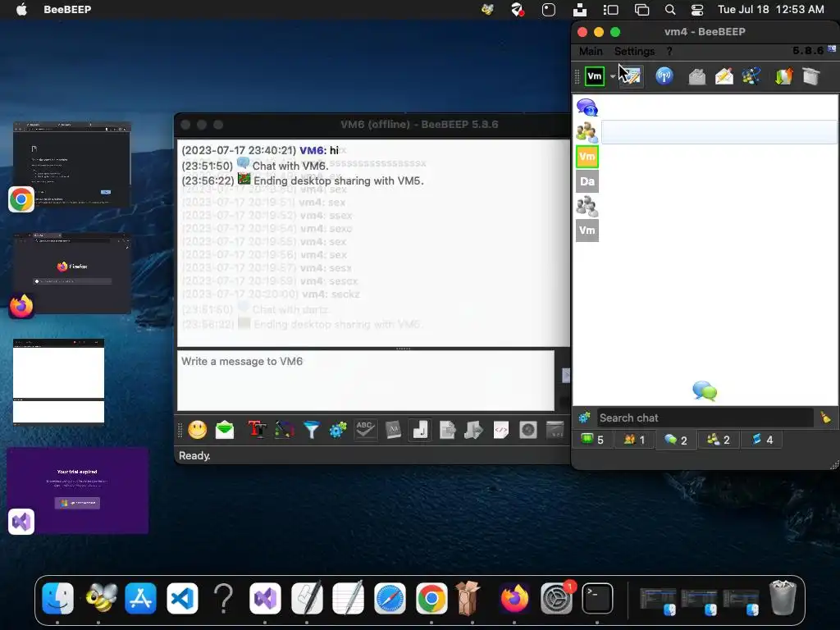Viewport: 840px width, 630px height.
Task: Open the blue funnel message filter
Action: click(311, 430)
